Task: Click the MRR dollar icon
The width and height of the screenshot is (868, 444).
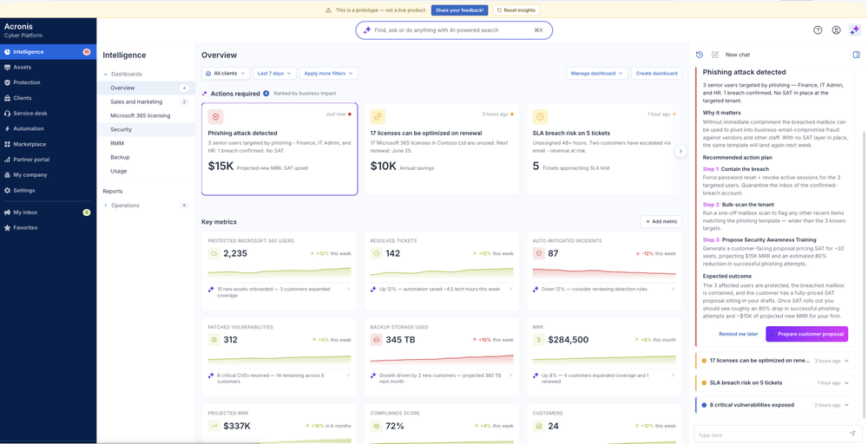Action: click(538, 340)
